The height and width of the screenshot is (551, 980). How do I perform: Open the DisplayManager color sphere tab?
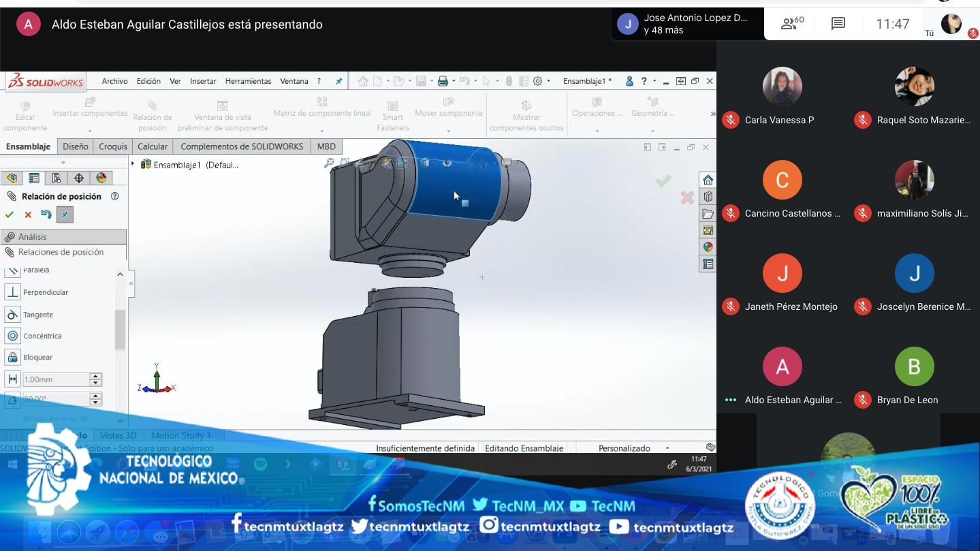coord(101,178)
